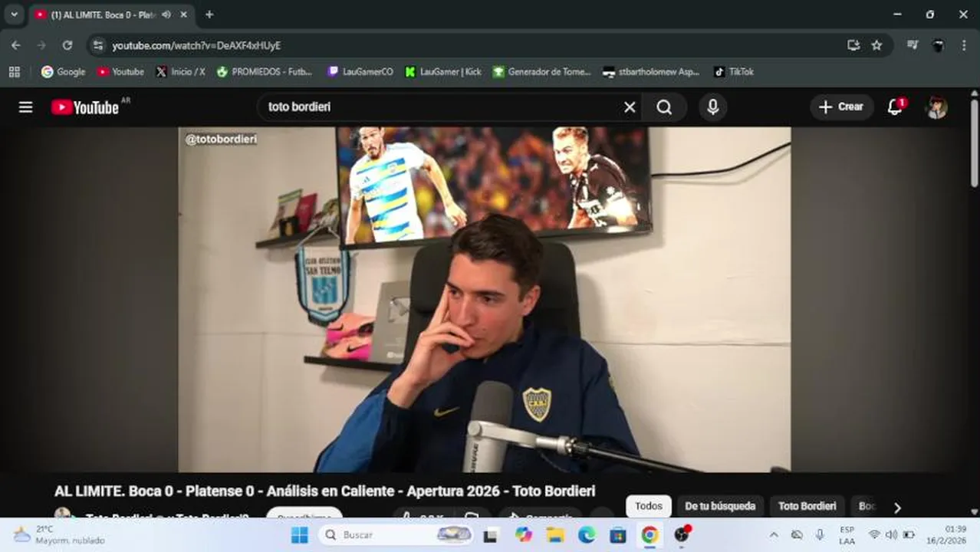Click the address bar URL
The width and height of the screenshot is (980, 552).
point(196,46)
